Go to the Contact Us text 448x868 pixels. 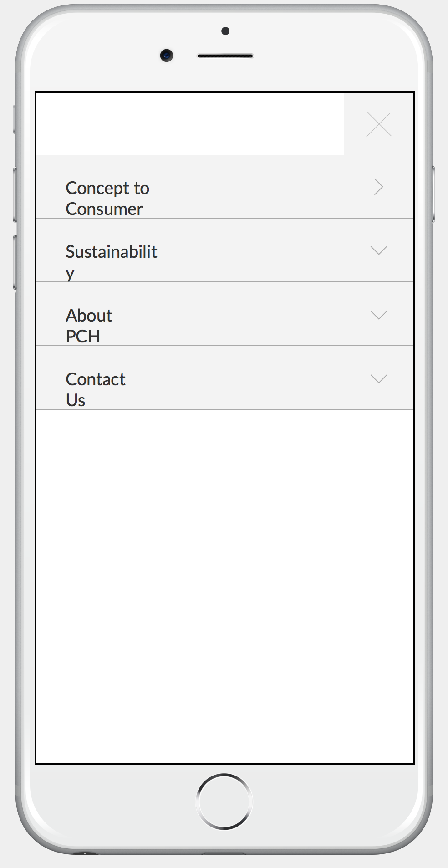(95, 389)
